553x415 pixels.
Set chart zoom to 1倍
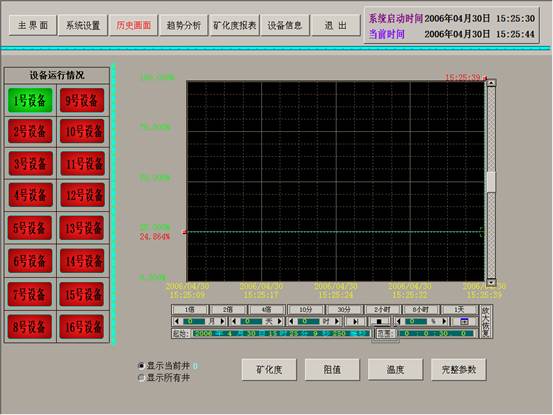(190, 309)
